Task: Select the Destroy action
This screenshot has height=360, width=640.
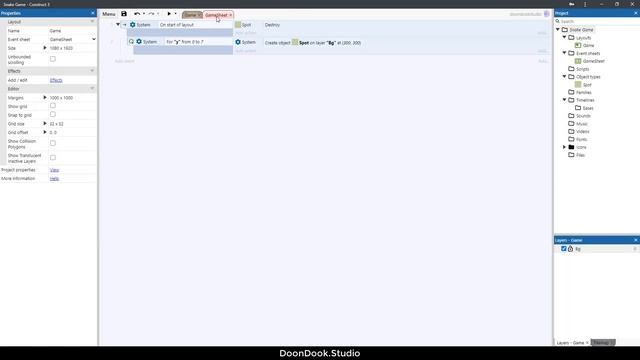Action: [272, 25]
